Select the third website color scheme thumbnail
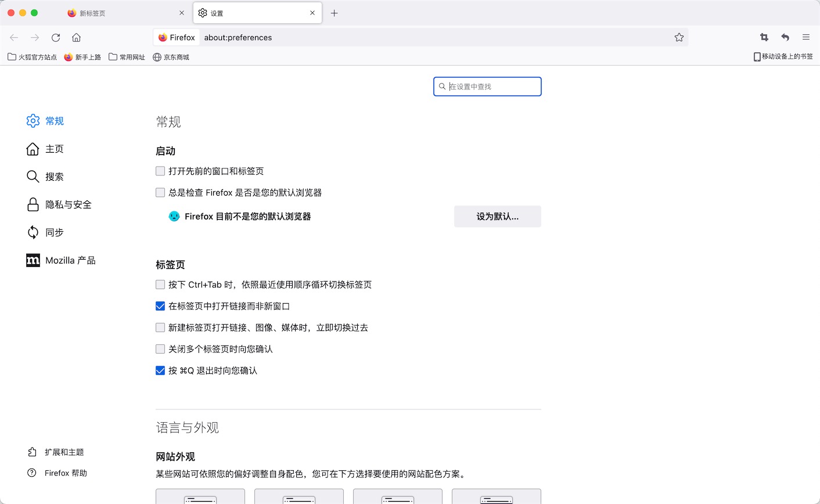Image resolution: width=820 pixels, height=504 pixels. tap(398, 496)
